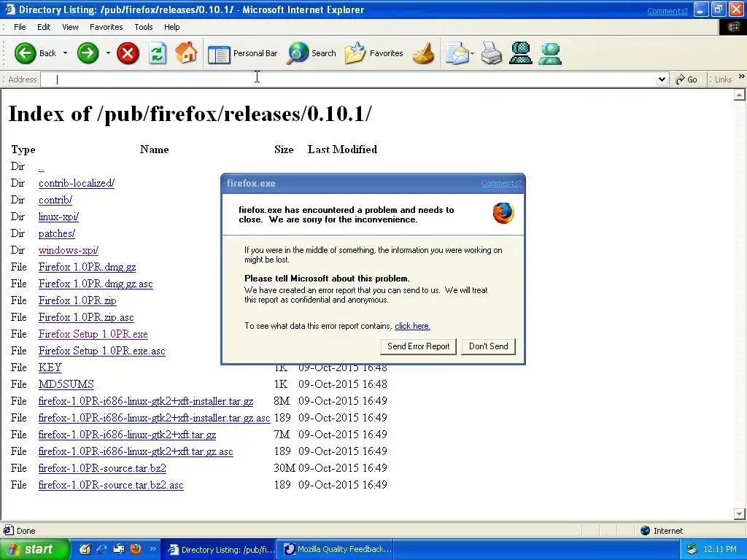
Task: Click the KEY file link
Action: [x=50, y=367]
